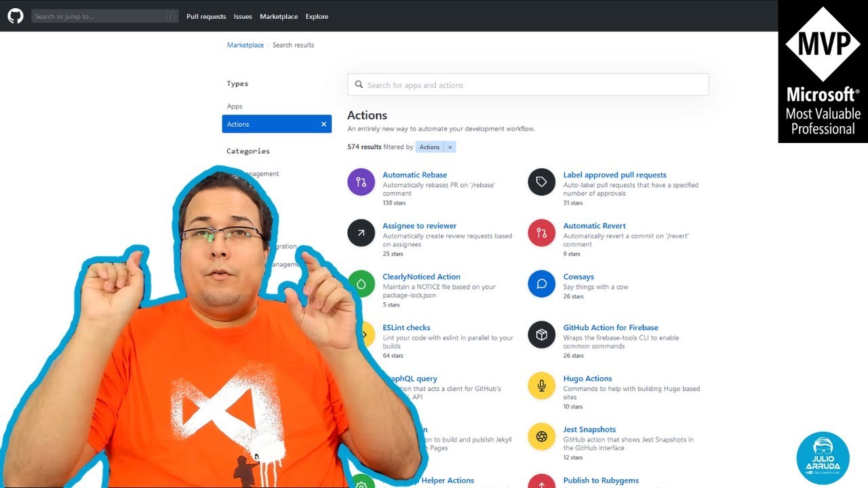Click the '574 results' count text
Screen dimensions: 868x488
[x=364, y=147]
